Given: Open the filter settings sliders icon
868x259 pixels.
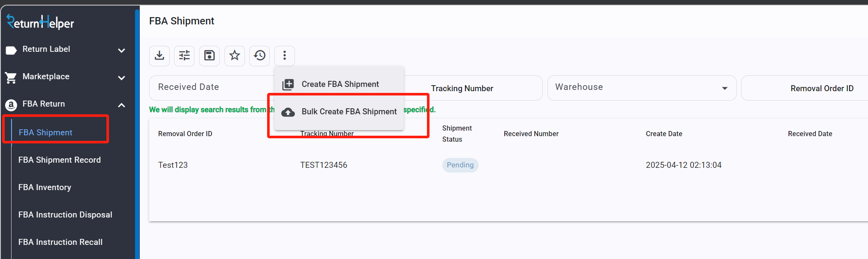Looking at the screenshot, I should pyautogui.click(x=184, y=56).
